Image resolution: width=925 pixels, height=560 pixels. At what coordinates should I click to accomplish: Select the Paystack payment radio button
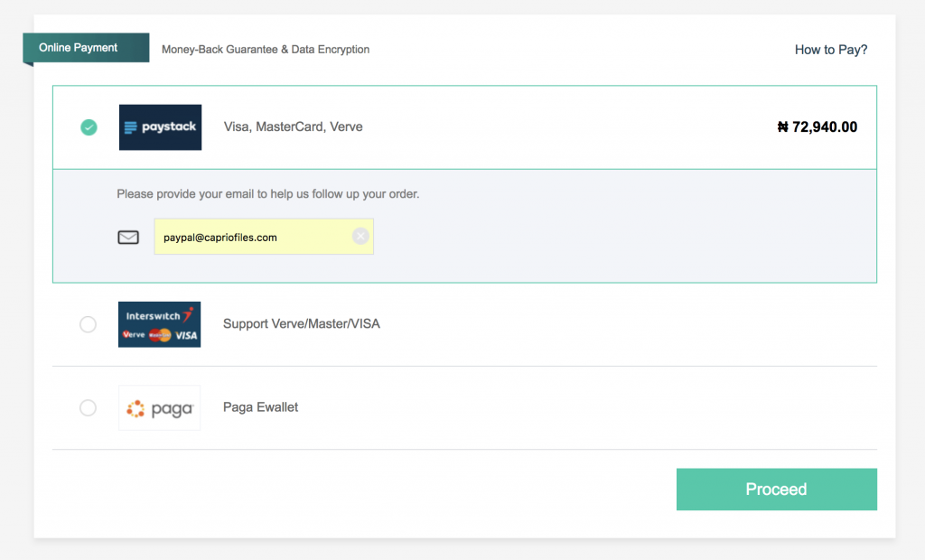click(x=89, y=127)
